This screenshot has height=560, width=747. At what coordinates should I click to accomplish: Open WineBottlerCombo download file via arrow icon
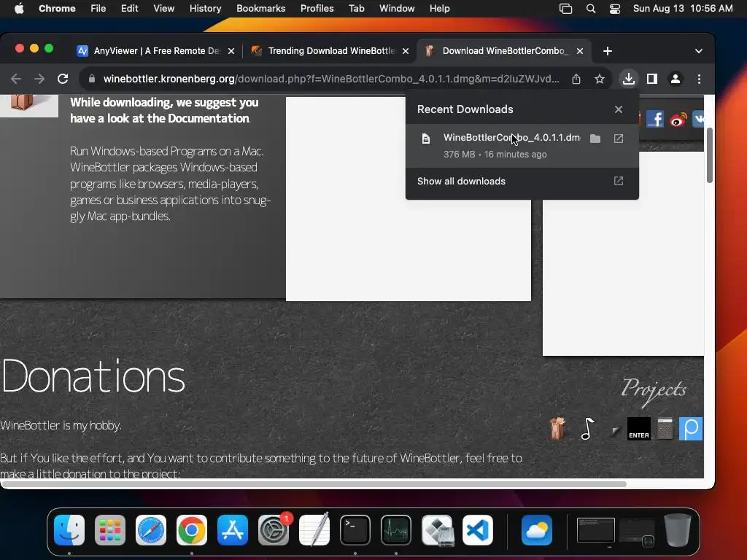pos(619,139)
